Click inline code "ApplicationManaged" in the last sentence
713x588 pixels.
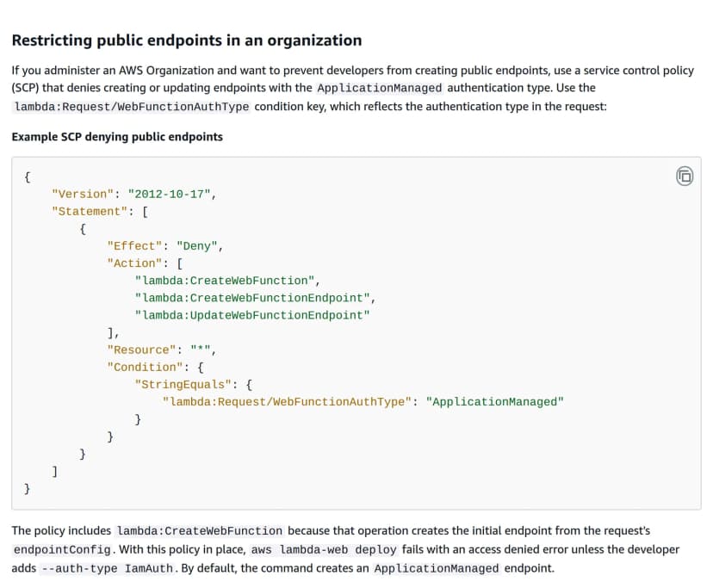[437, 568]
